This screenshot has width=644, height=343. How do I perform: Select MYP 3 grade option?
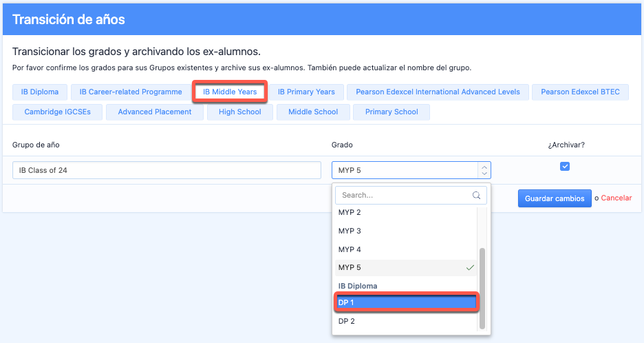(x=406, y=231)
